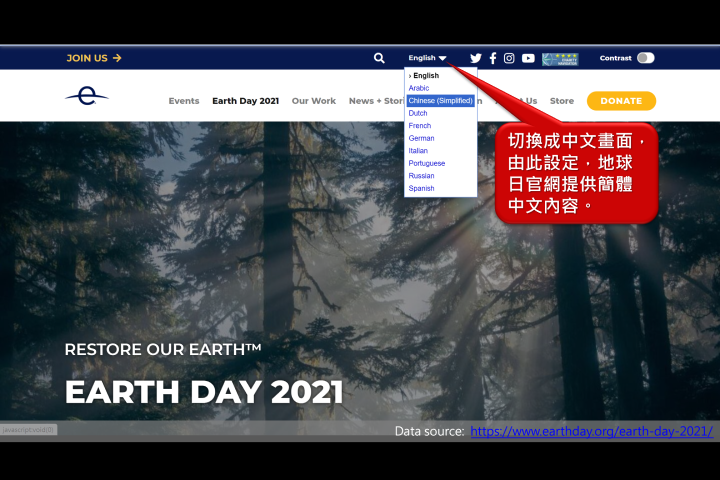Expand the English language dropdown
The width and height of the screenshot is (720, 480).
click(x=427, y=58)
